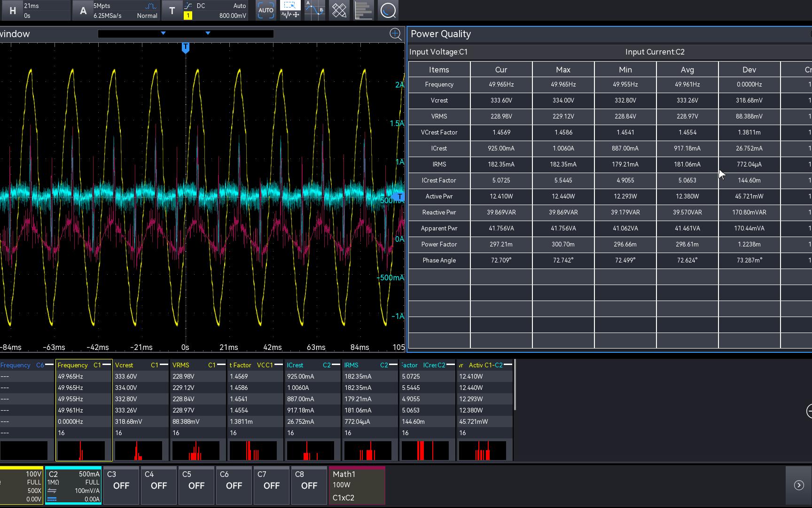This screenshot has height=508, width=812.
Task: Click the Min column header
Action: (x=625, y=70)
